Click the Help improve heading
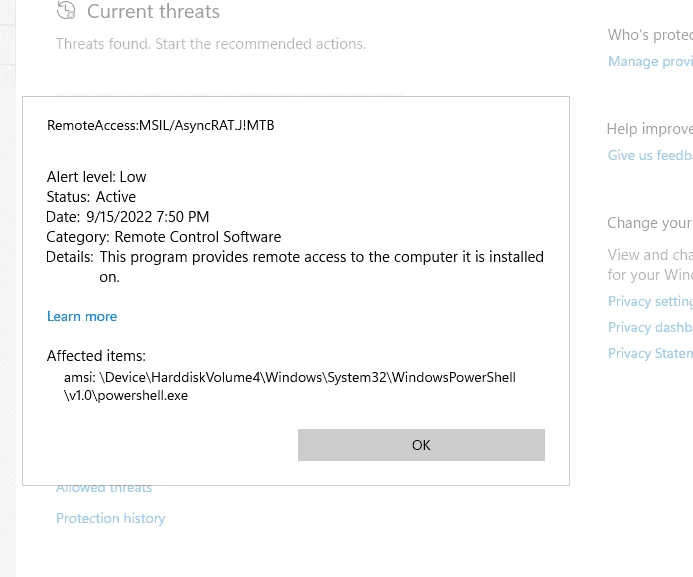The height and width of the screenshot is (577, 693). [x=650, y=129]
